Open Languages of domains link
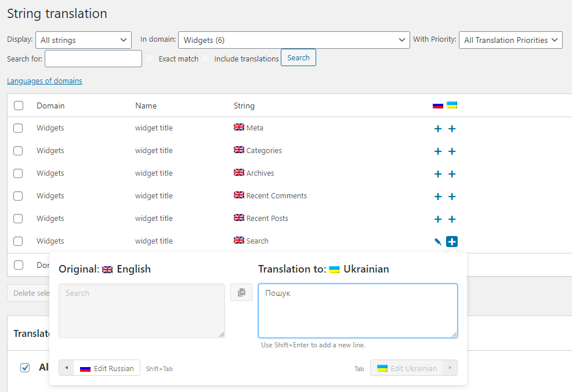The image size is (572, 392). coord(45,81)
